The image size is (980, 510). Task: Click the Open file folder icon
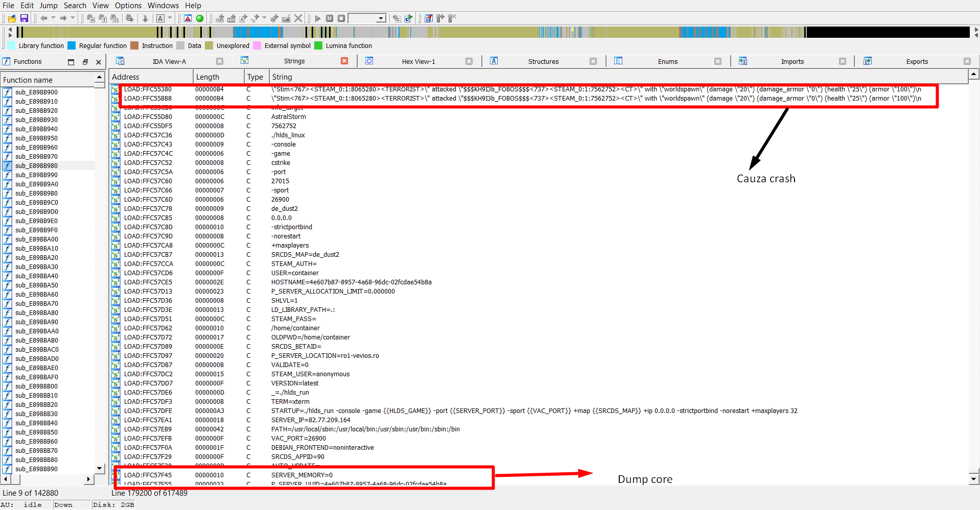(x=12, y=18)
